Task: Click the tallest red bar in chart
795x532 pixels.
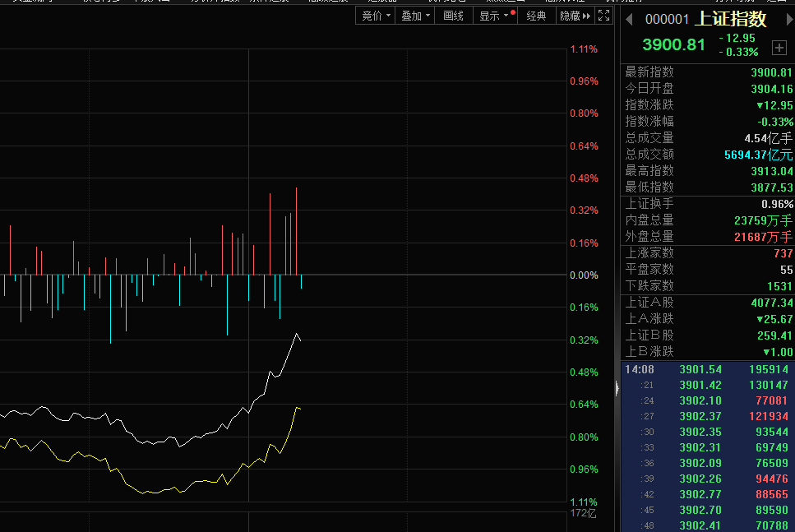Action: (296, 230)
